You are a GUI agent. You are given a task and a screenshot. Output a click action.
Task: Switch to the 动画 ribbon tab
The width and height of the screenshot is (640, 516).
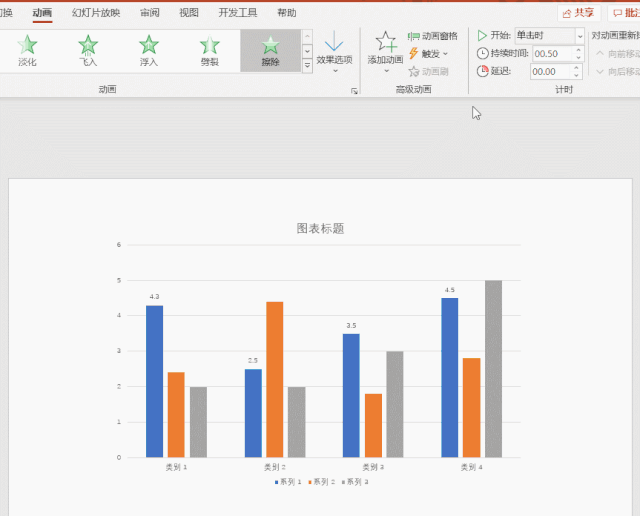coord(42,13)
